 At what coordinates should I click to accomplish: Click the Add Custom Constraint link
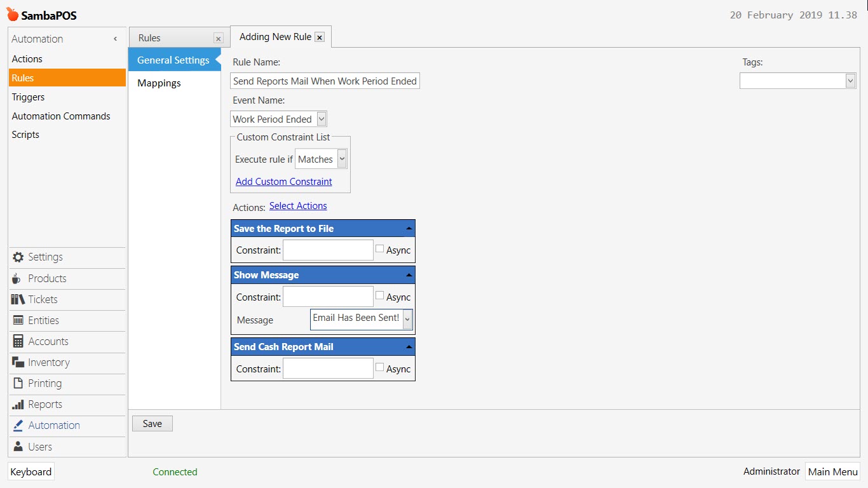[x=283, y=182]
